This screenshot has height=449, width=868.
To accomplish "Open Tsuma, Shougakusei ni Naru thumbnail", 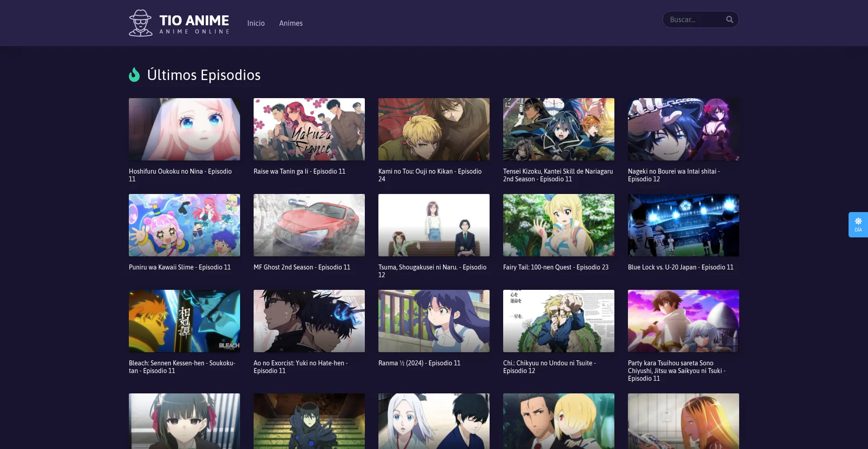I will tap(434, 225).
